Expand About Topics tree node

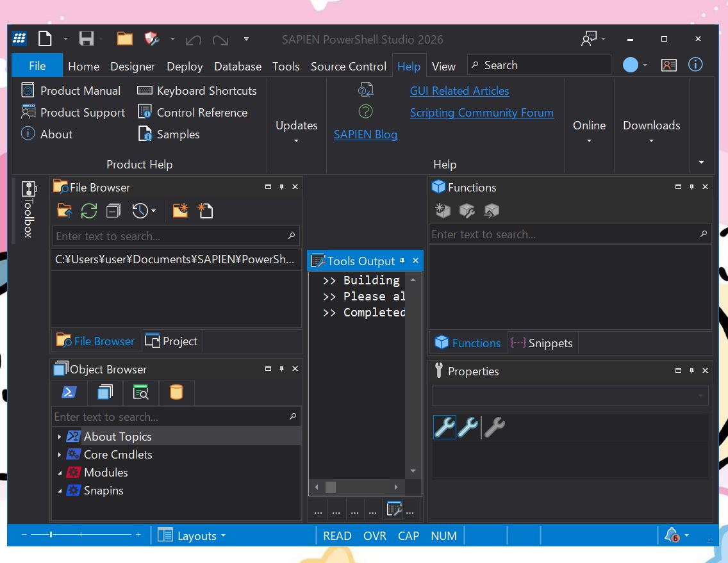60,437
